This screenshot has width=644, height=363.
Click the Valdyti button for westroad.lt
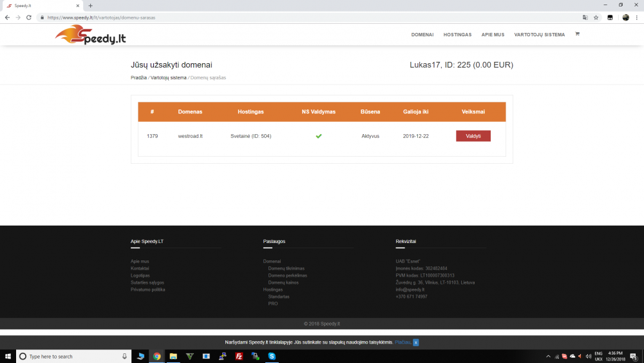tap(473, 136)
